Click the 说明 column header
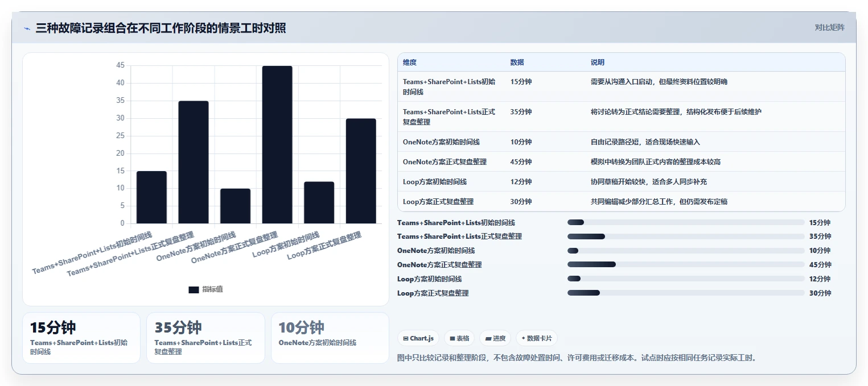 pos(598,63)
